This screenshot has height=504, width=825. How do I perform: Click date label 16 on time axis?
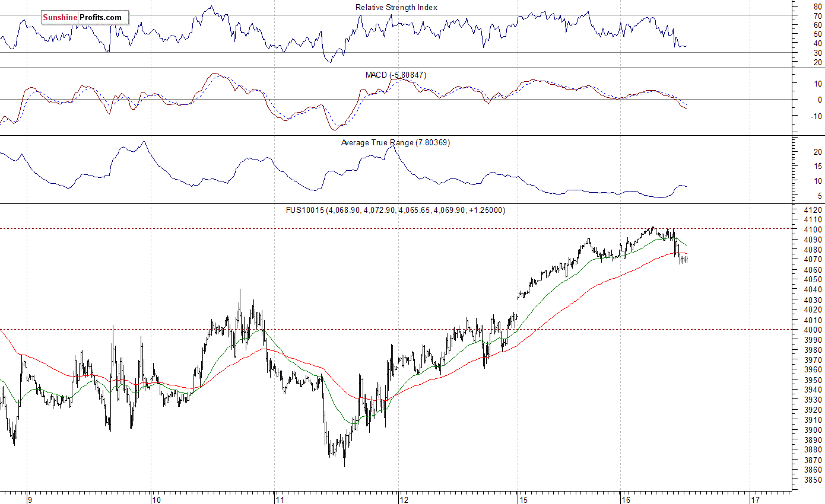tap(626, 500)
